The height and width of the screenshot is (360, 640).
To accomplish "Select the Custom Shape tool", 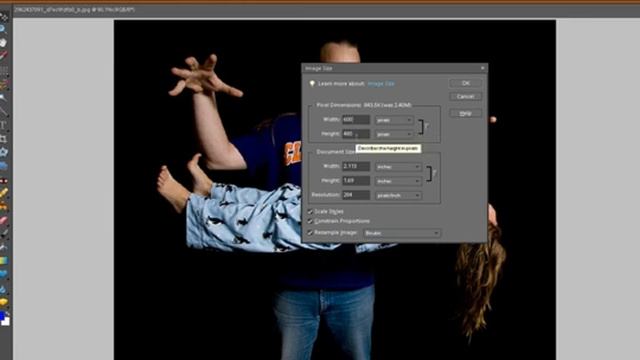I will tap(3, 273).
